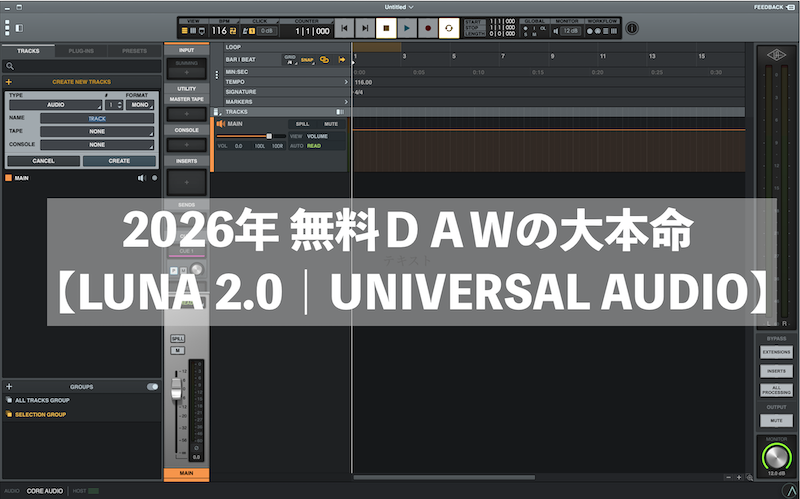The image size is (800, 499).
Task: Open the FORMAT dropdown showing MONO
Action: click(x=142, y=104)
